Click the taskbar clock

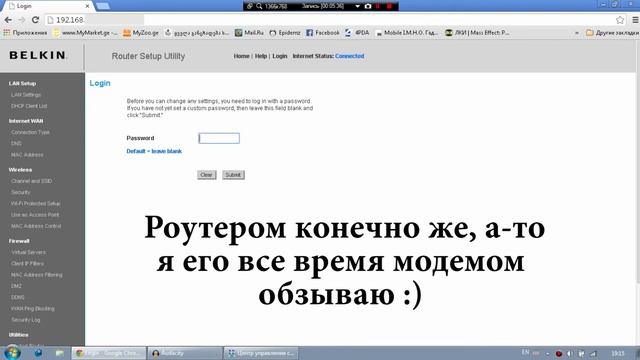pos(618,353)
